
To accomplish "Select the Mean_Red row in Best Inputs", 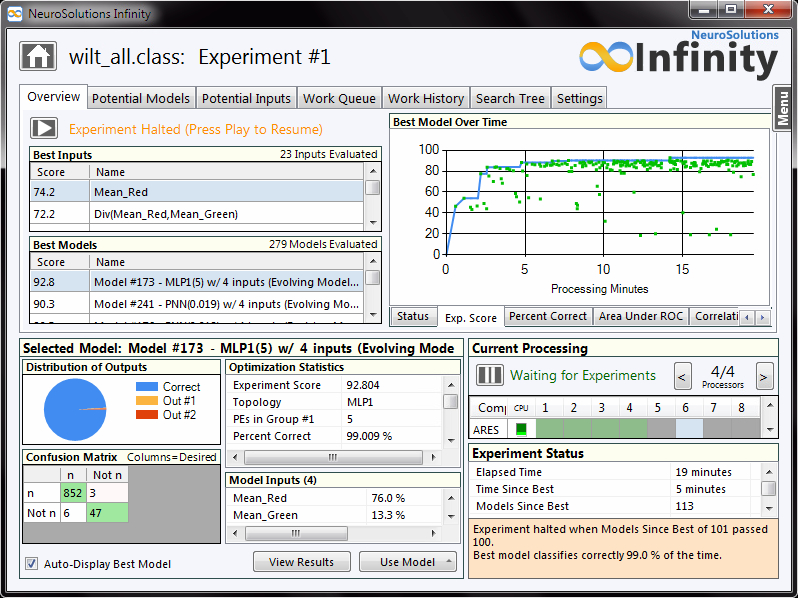I will (197, 192).
